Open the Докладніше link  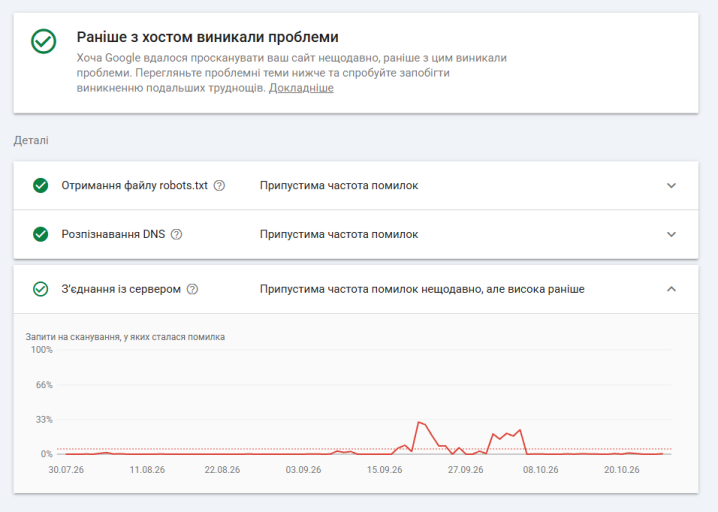tap(301, 88)
